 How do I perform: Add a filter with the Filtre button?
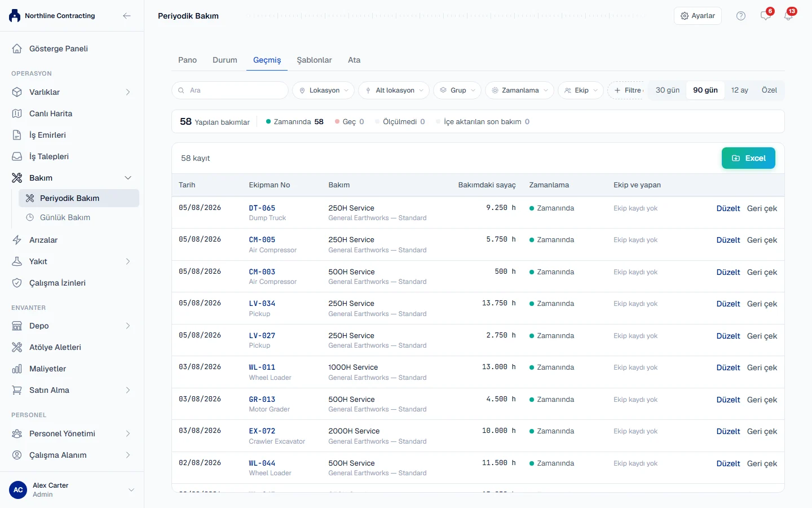[626, 90]
